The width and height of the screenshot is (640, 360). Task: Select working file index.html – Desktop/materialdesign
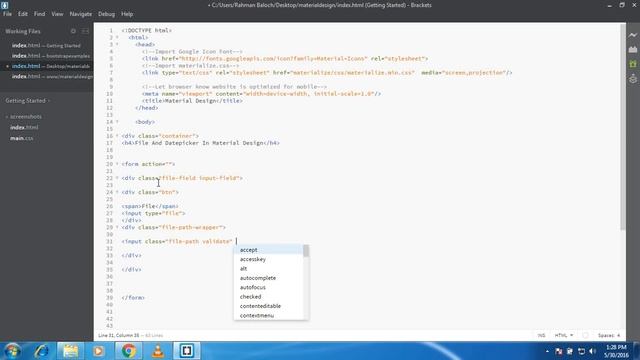click(47, 66)
